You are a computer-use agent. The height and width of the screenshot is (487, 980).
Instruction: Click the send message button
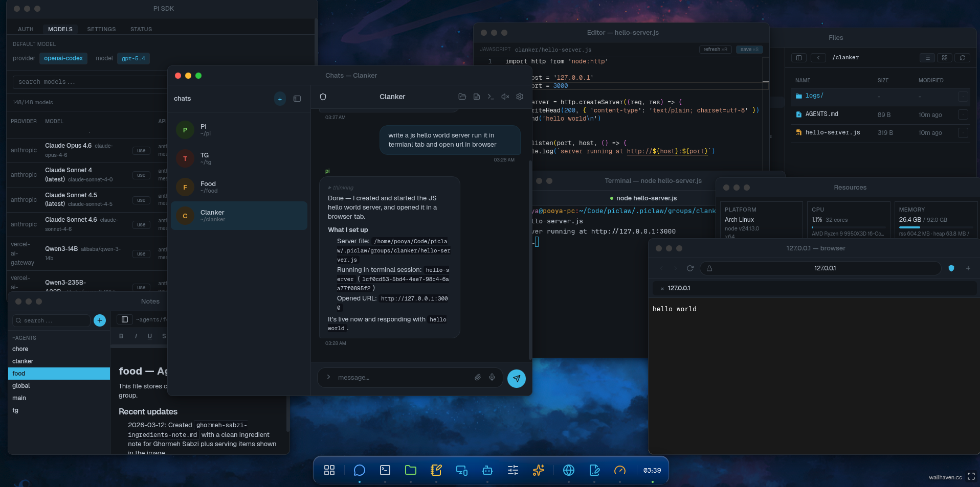[516, 378]
